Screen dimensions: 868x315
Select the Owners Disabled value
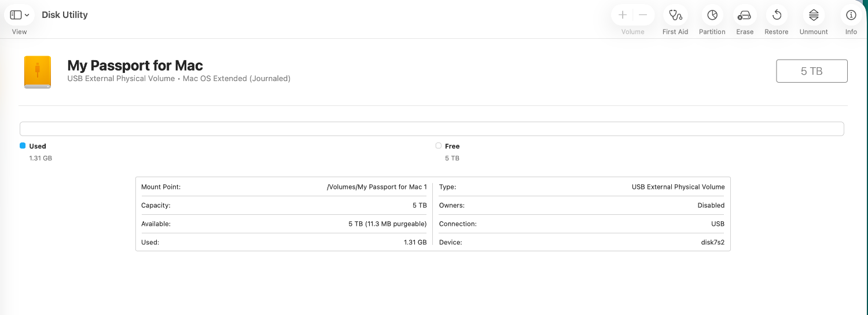click(711, 206)
